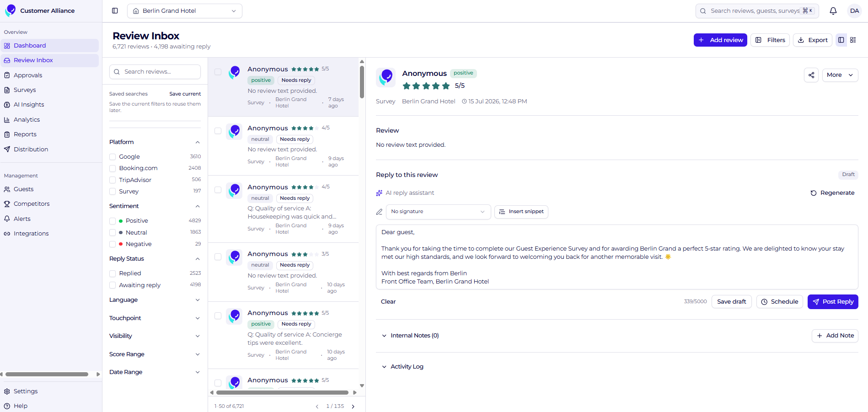Click the Approvals clipboard icon
Screen dimensions: 868x412
7,75
